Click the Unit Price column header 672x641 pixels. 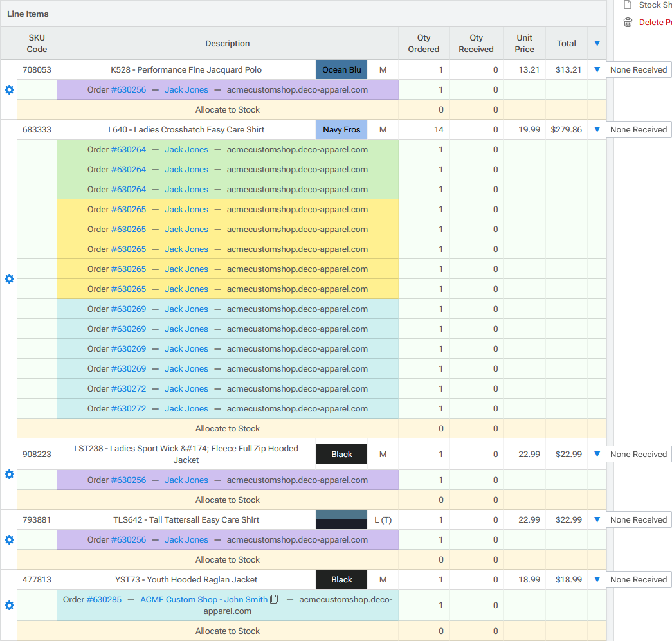pyautogui.click(x=525, y=43)
